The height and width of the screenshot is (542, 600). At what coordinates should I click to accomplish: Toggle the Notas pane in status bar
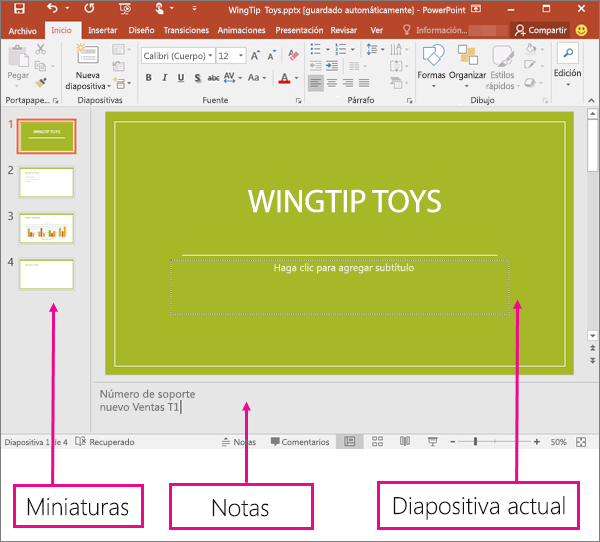[238, 441]
